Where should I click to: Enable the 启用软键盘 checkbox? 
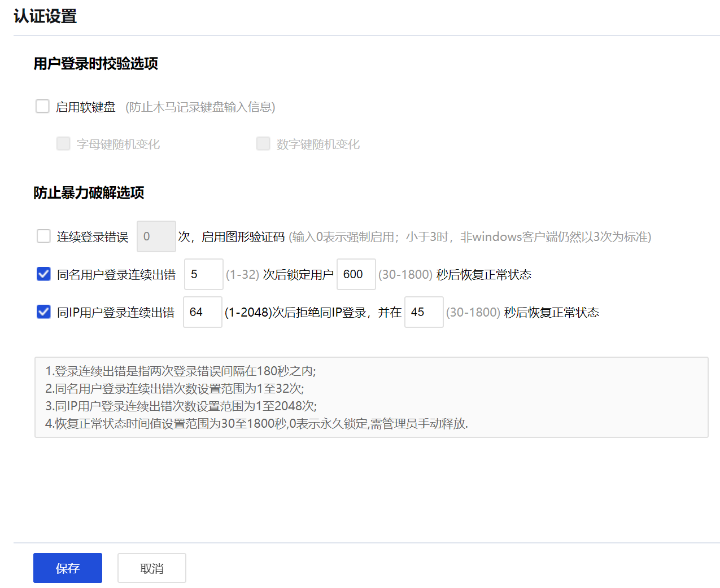point(43,107)
